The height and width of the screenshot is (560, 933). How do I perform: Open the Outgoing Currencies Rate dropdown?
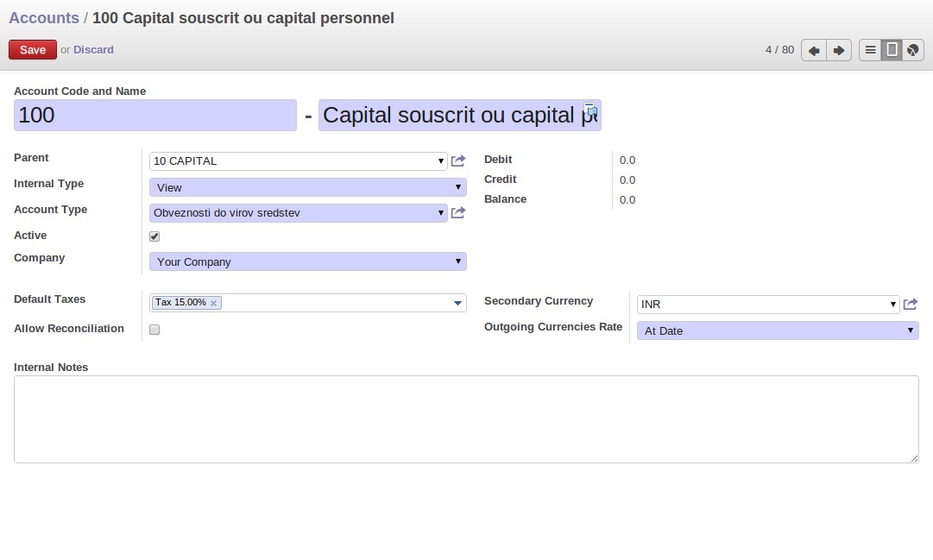click(777, 330)
